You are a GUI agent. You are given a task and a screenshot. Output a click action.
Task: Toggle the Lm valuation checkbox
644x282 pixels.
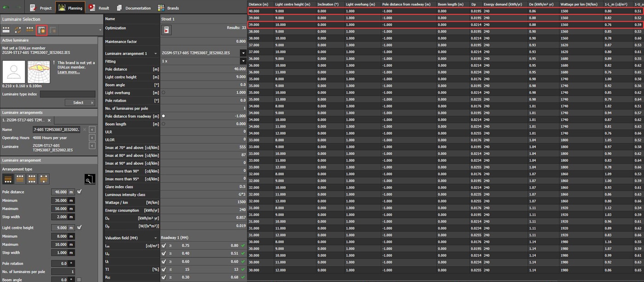tap(164, 246)
